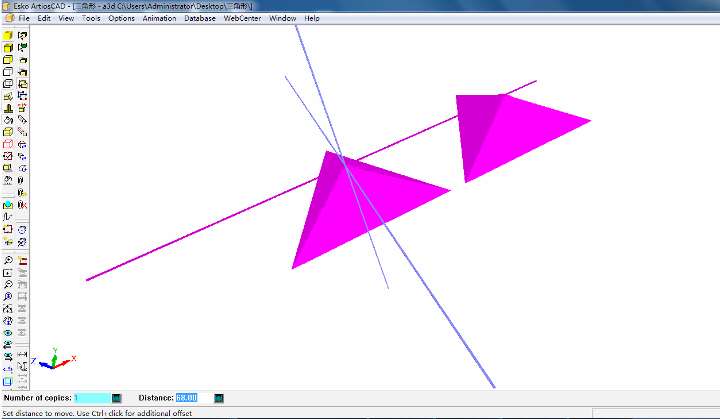Screen dimensions: 720x419
Task: Click the red dashed box tool icon
Action: 8,144
